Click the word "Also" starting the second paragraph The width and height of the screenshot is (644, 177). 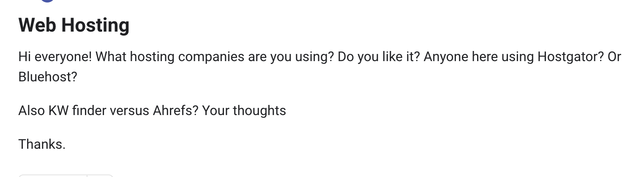click(x=32, y=111)
